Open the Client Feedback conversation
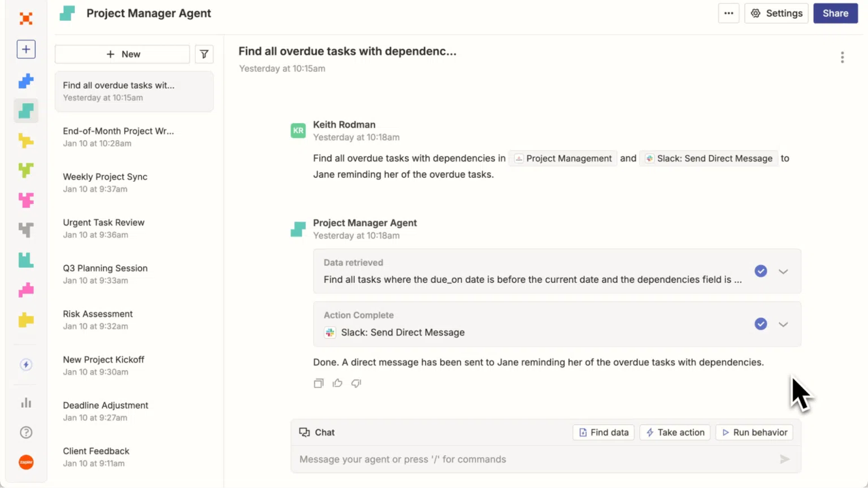868x488 pixels. tap(134, 457)
